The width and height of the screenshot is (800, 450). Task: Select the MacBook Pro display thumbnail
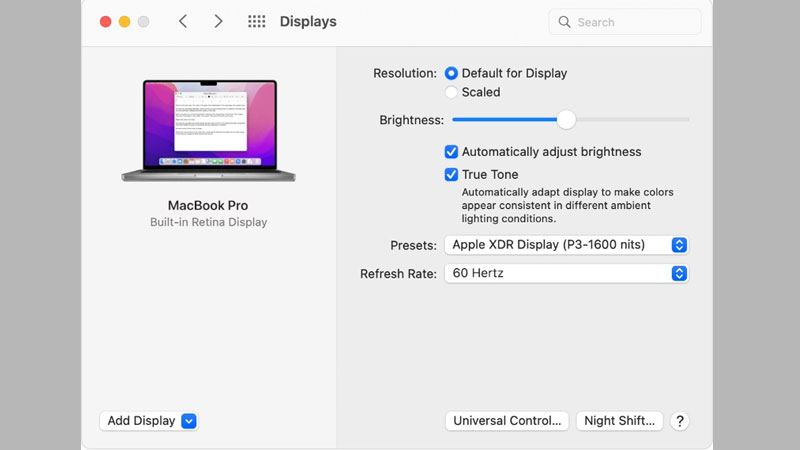click(x=207, y=131)
